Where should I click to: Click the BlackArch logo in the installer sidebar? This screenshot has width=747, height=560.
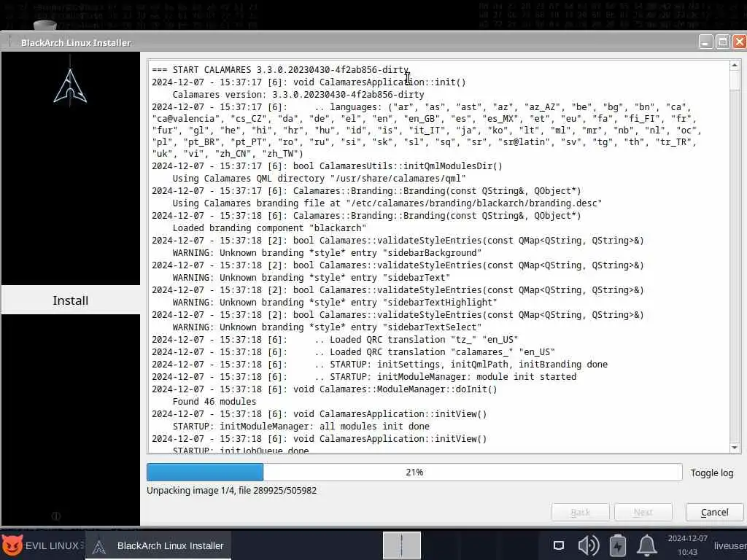pos(70,86)
